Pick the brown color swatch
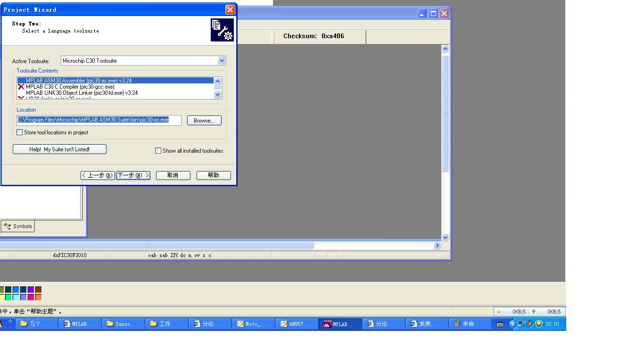The width and height of the screenshot is (644, 362). [39, 290]
